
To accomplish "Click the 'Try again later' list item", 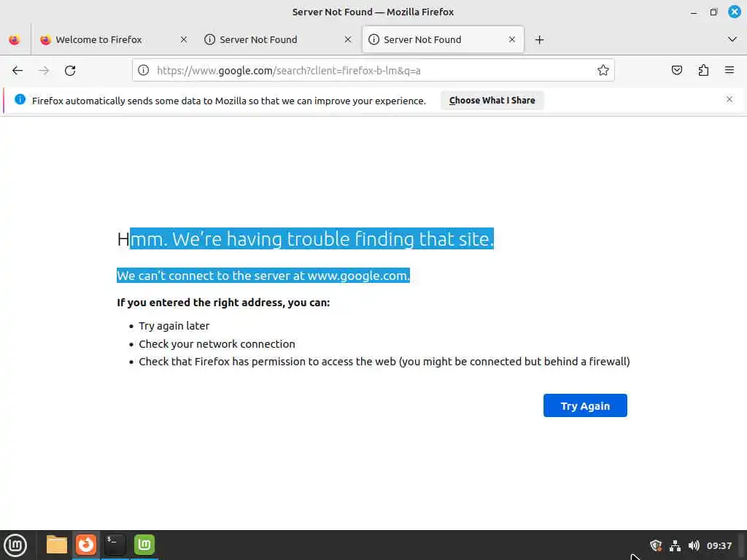I will [174, 326].
